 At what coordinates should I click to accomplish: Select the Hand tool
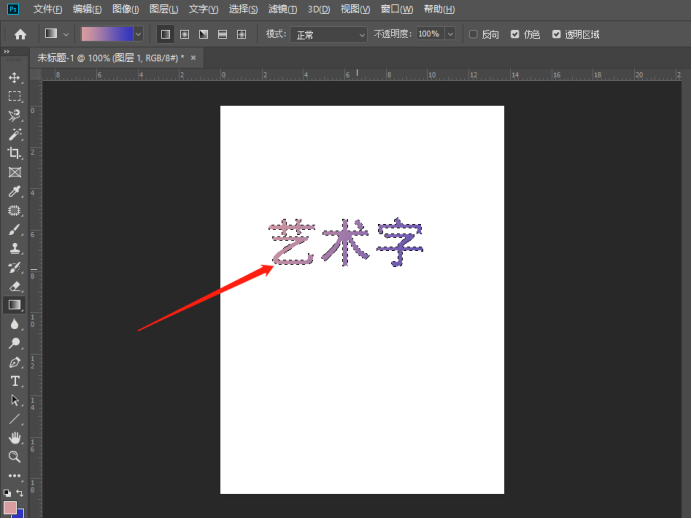pos(14,438)
